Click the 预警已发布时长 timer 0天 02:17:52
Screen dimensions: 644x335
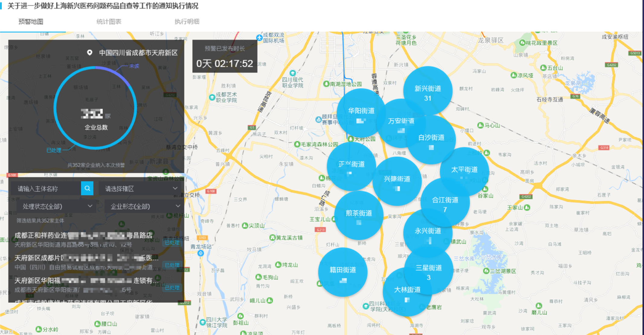coord(225,63)
